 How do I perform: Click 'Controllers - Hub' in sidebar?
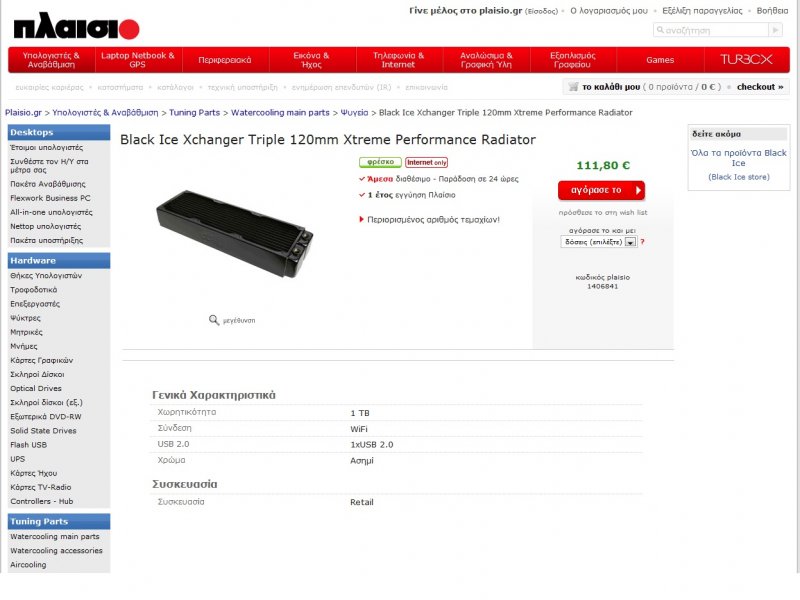click(x=42, y=501)
